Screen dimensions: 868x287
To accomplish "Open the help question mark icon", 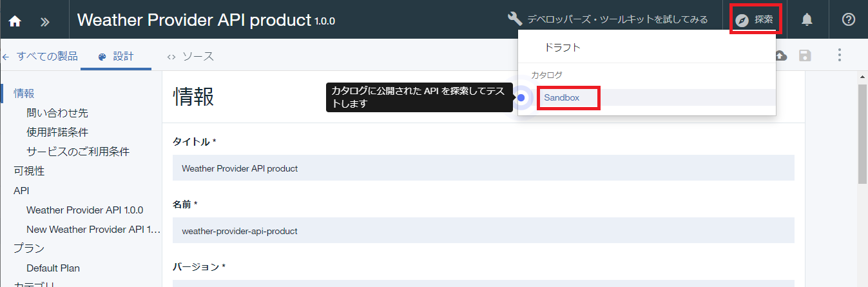I will [x=849, y=19].
